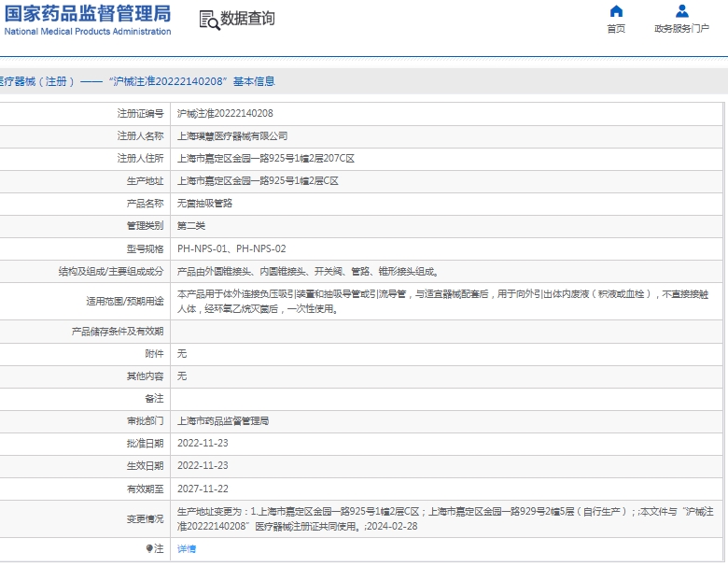The height and width of the screenshot is (567, 728).
Task: Click structure composition value 产品由外圆锥接头
Action: click(308, 272)
